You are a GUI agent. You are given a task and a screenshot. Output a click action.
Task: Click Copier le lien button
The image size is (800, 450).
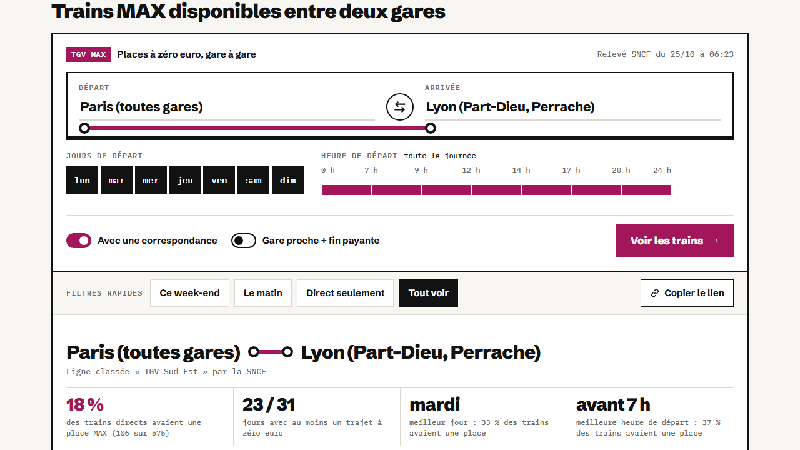[687, 293]
